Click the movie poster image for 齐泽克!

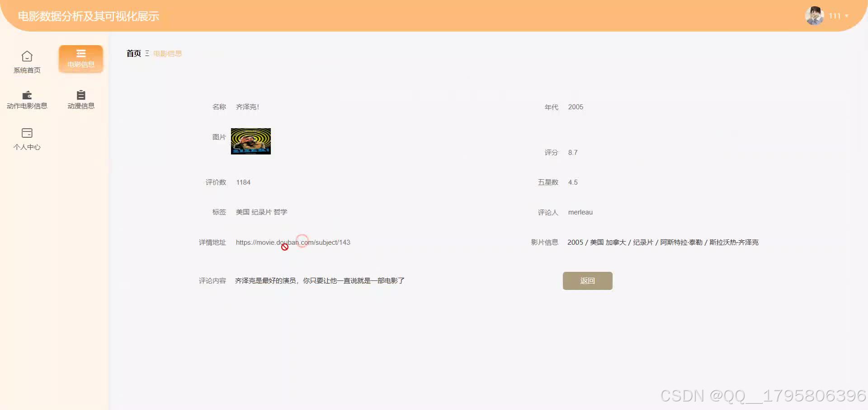(250, 141)
